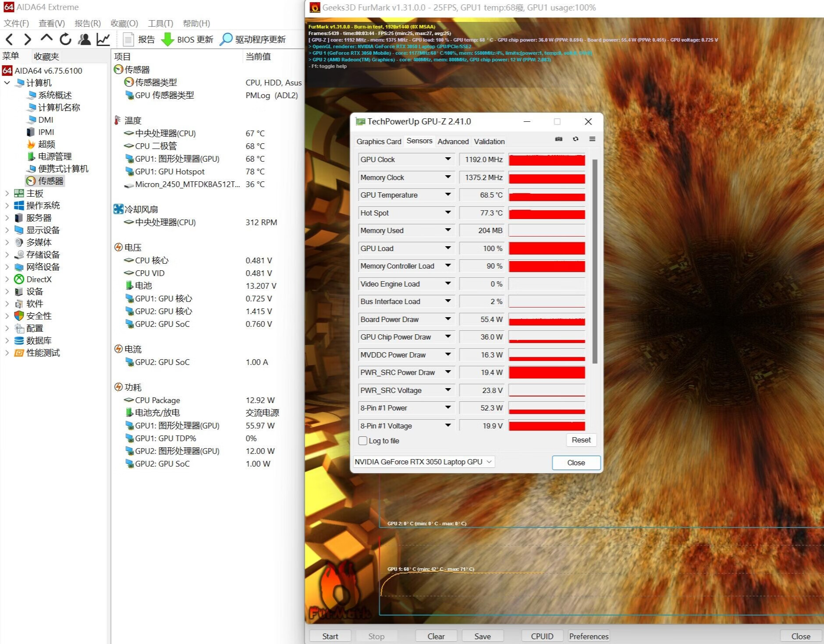
Task: Open the GPU Temperature sensor dropdown
Action: click(x=448, y=195)
